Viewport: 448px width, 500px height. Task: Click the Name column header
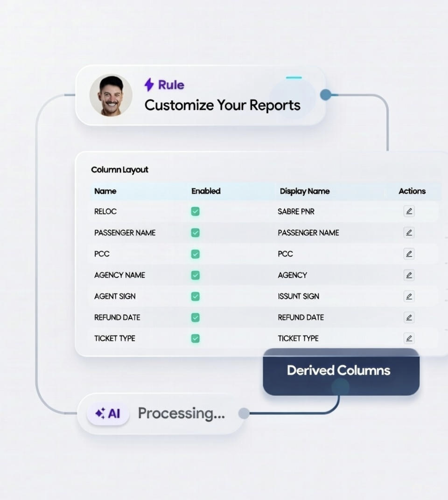pos(105,191)
